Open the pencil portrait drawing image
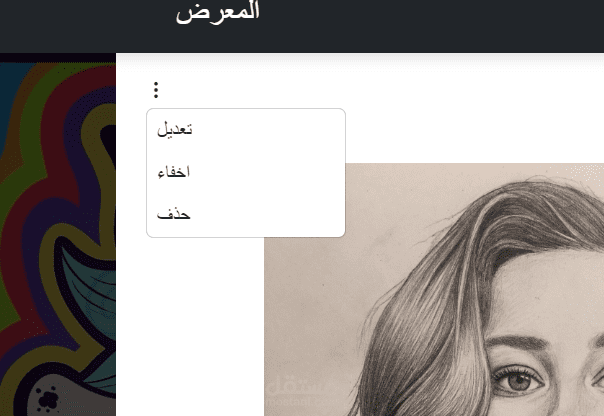Viewport: 604px width, 416px height. click(x=434, y=290)
